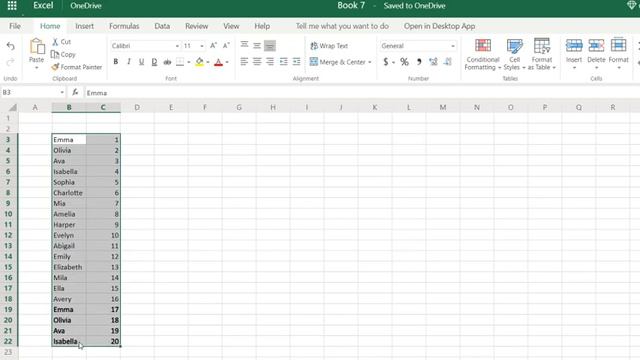
Task: Select column D header
Action: (137, 107)
